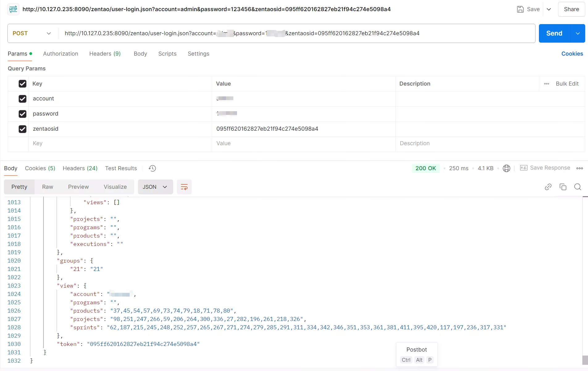This screenshot has height=371, width=588.
Task: Switch to Visualize response view
Action: click(115, 187)
